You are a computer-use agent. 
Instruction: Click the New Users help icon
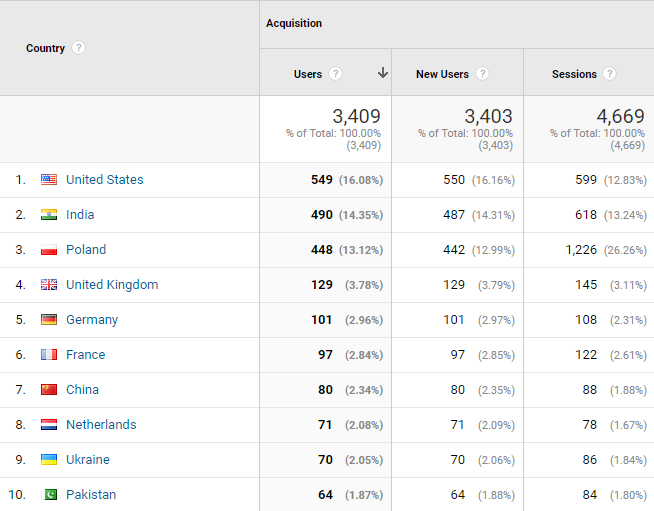(x=483, y=74)
